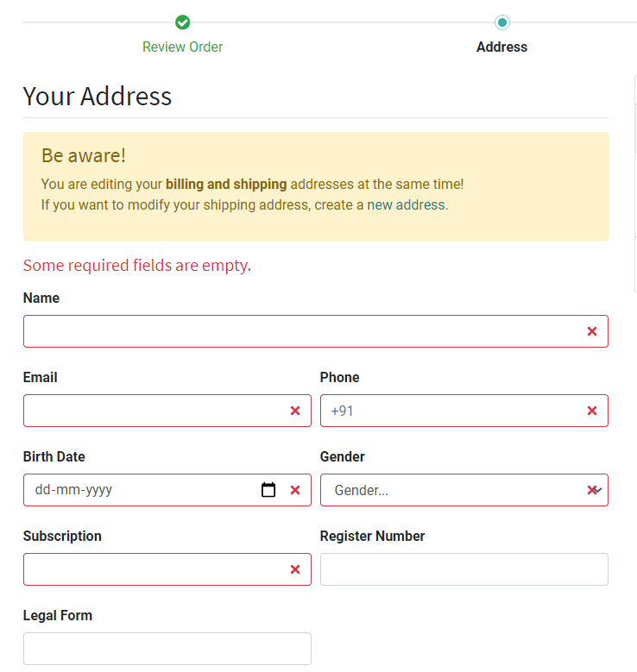The image size is (637, 672).
Task: Click the Birth Date dd-mm-yyyy field
Action: point(142,490)
